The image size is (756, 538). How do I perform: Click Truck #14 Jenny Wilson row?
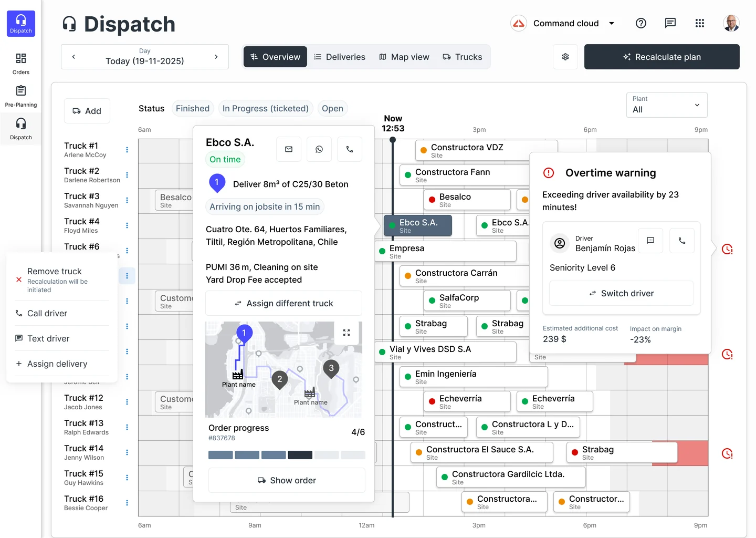[x=84, y=452]
